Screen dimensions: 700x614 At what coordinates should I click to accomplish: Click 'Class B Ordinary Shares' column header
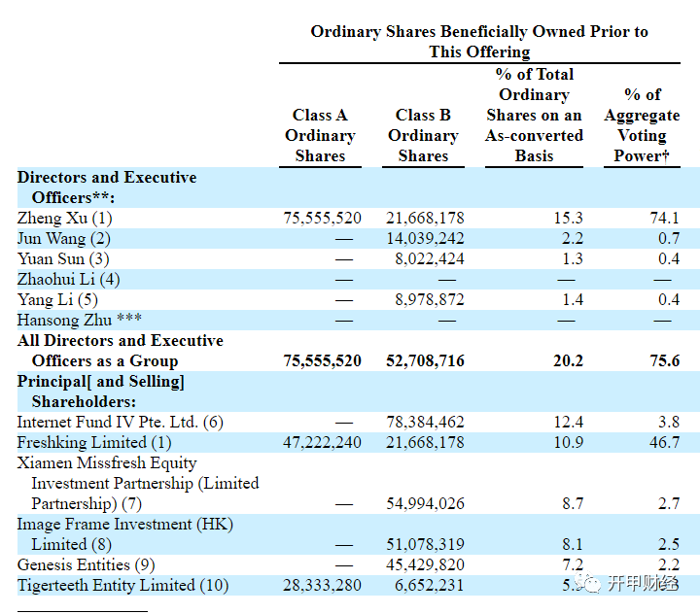[x=423, y=136]
